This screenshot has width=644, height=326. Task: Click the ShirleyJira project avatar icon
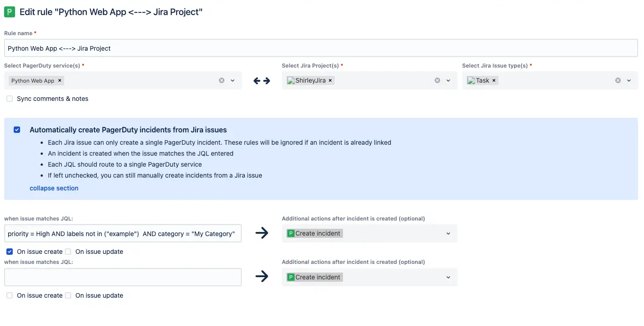pyautogui.click(x=291, y=80)
